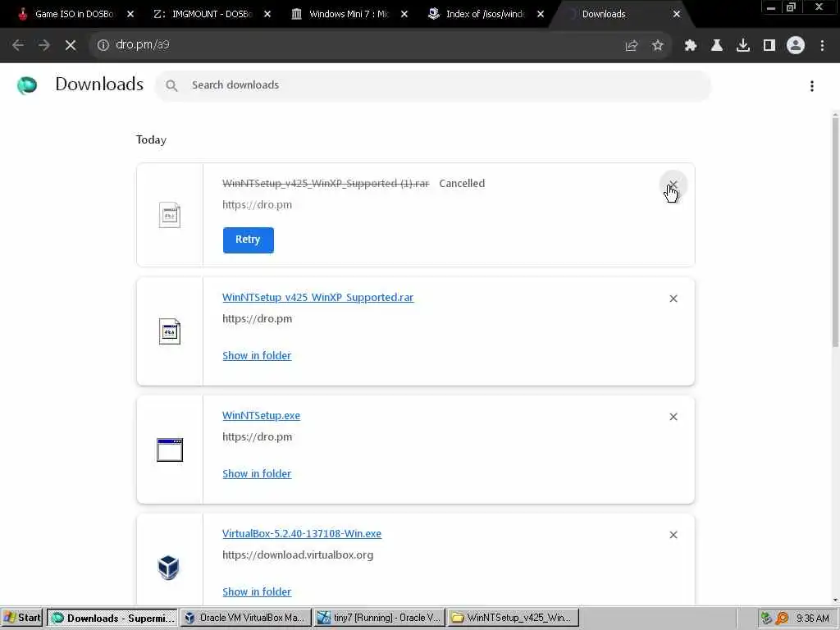840x630 pixels.
Task: Remove WinNTSetup.exe entry from list
Action: 673,417
